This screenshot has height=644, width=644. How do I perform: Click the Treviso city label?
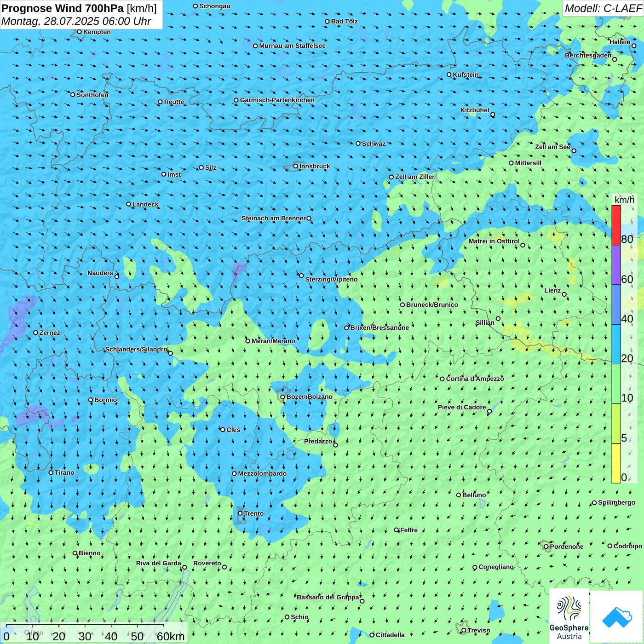point(479,630)
